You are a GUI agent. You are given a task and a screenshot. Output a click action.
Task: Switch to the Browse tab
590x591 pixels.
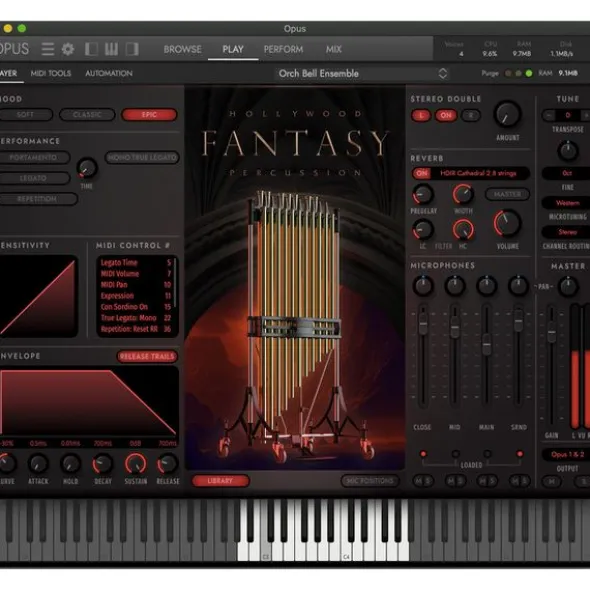click(182, 49)
